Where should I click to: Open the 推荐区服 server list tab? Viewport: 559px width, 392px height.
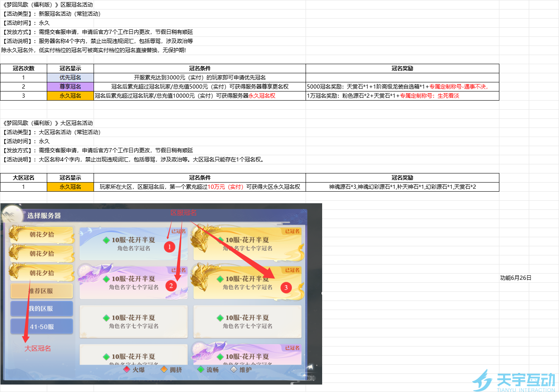click(41, 291)
